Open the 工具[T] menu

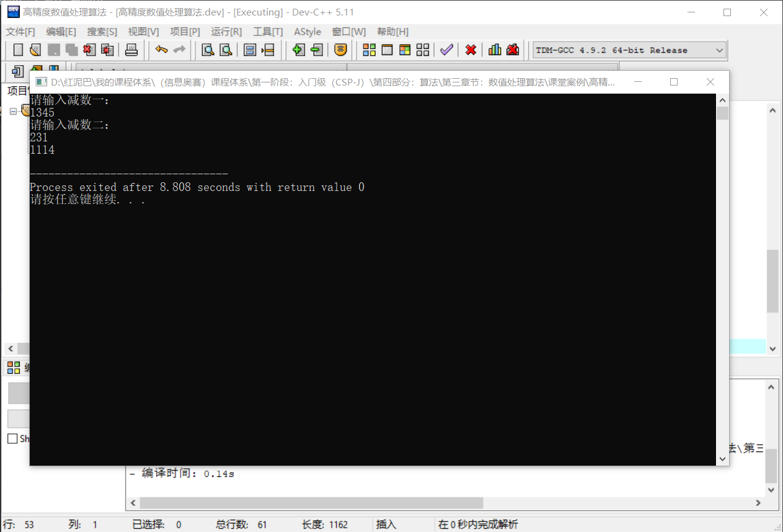[x=268, y=32]
